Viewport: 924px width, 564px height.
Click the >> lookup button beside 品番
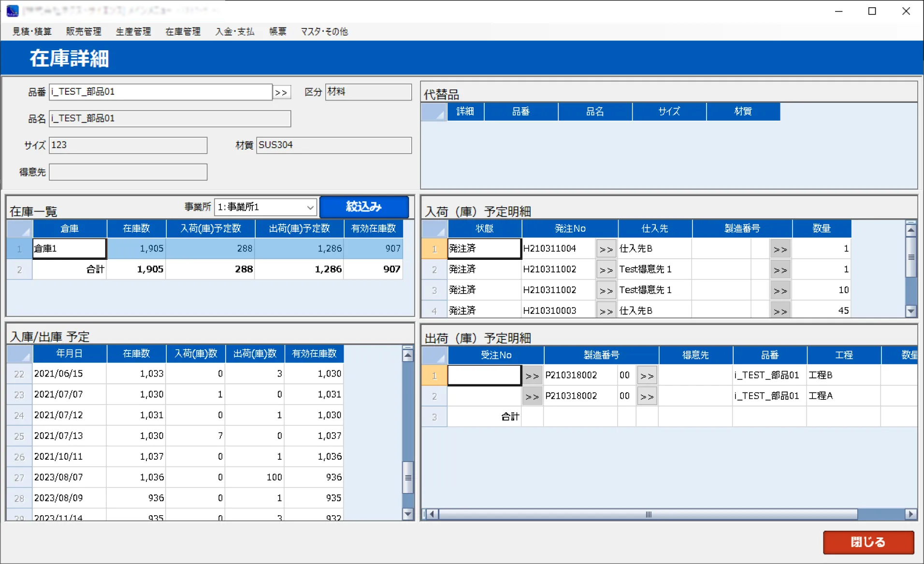pyautogui.click(x=282, y=92)
